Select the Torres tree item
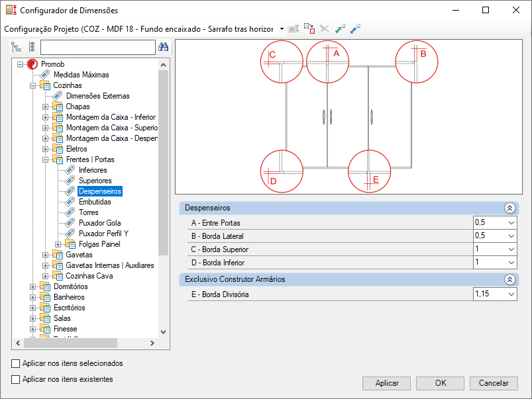The image size is (532, 399). click(x=89, y=212)
